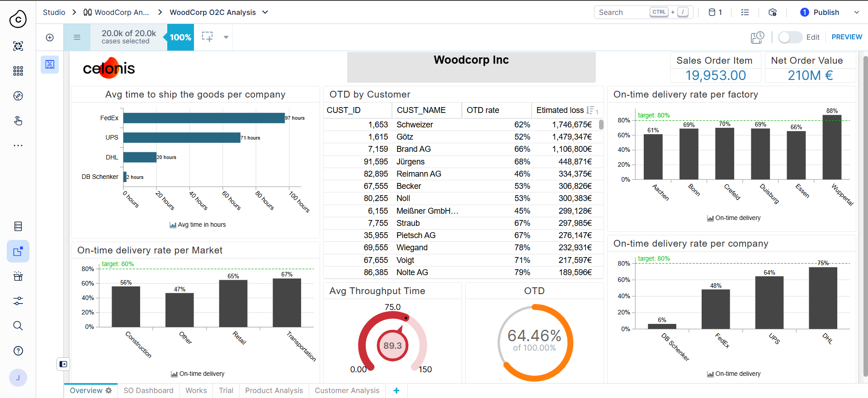Click the 100% cases selected badge
868x398 pixels.
(180, 37)
